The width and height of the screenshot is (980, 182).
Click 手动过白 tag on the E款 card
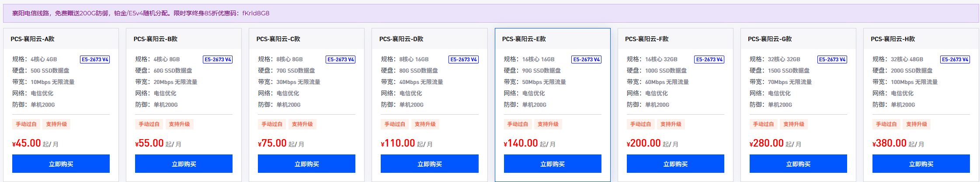click(518, 124)
